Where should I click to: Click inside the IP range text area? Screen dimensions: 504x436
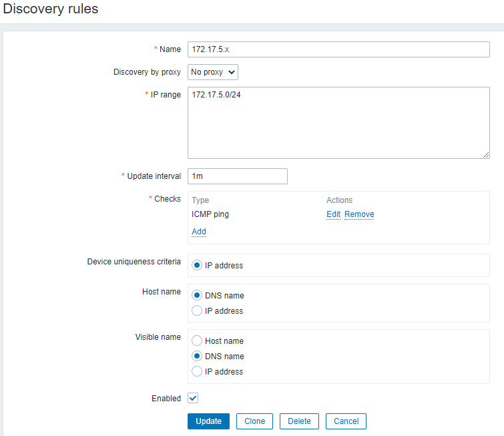pos(338,122)
